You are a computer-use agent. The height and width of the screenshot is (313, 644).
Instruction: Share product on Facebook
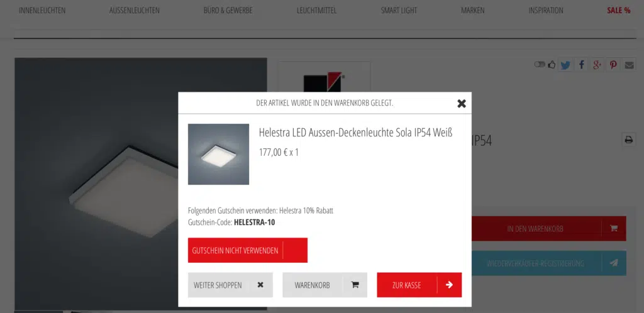[581, 65]
